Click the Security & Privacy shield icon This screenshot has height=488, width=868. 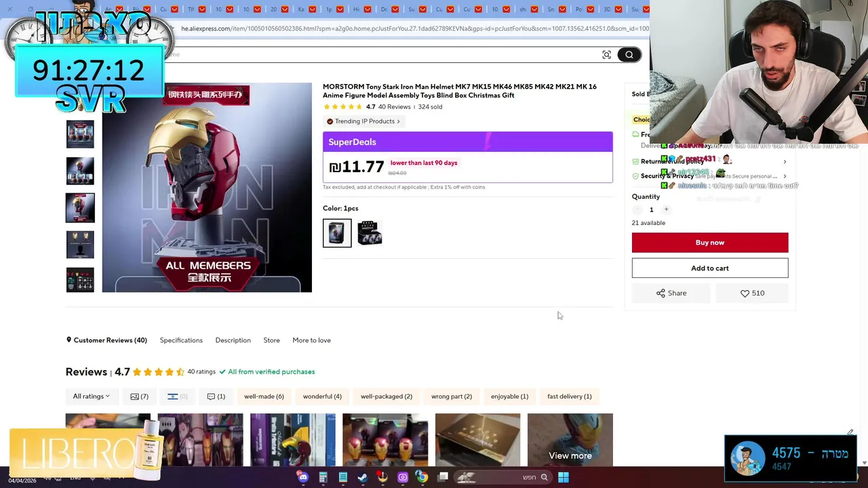point(635,176)
